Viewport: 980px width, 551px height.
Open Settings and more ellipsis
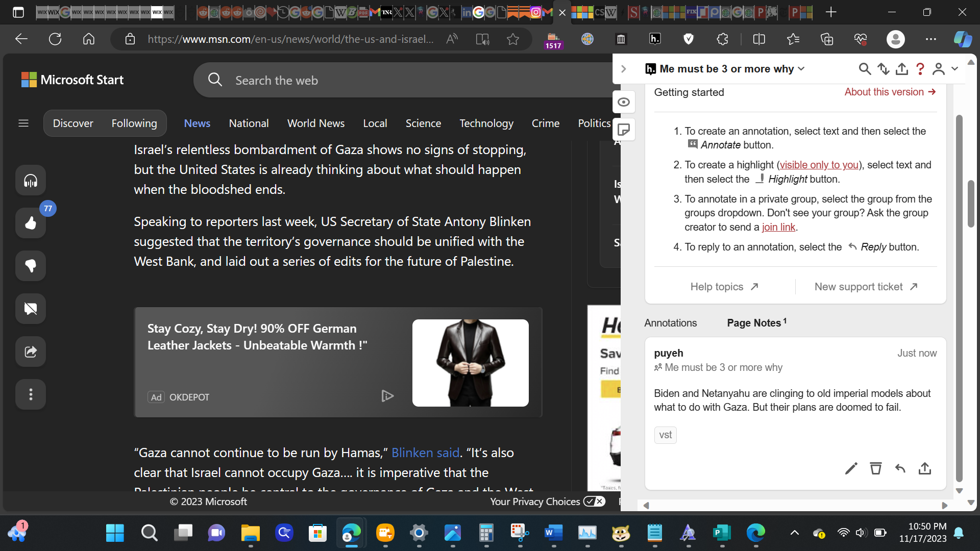(x=931, y=39)
